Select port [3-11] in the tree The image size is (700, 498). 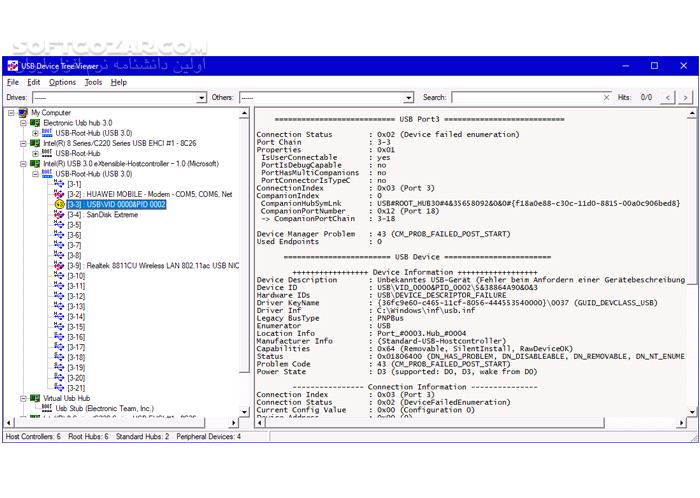click(76, 286)
